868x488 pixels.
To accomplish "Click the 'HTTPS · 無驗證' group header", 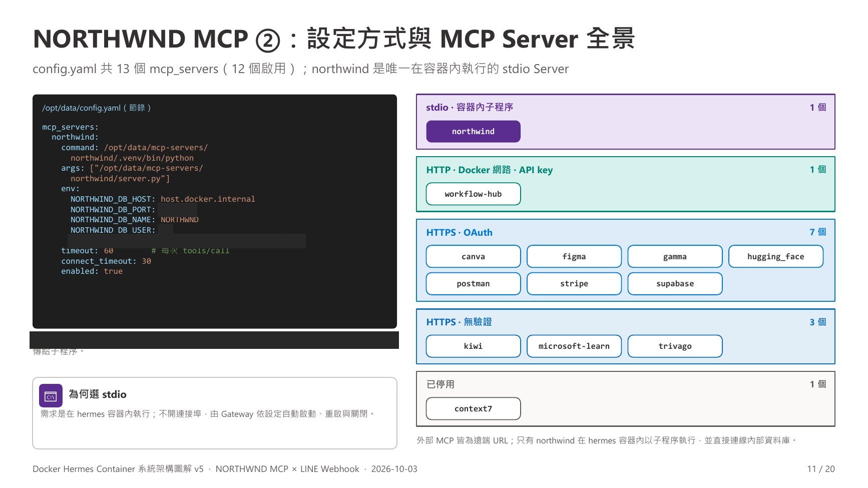I will (459, 322).
